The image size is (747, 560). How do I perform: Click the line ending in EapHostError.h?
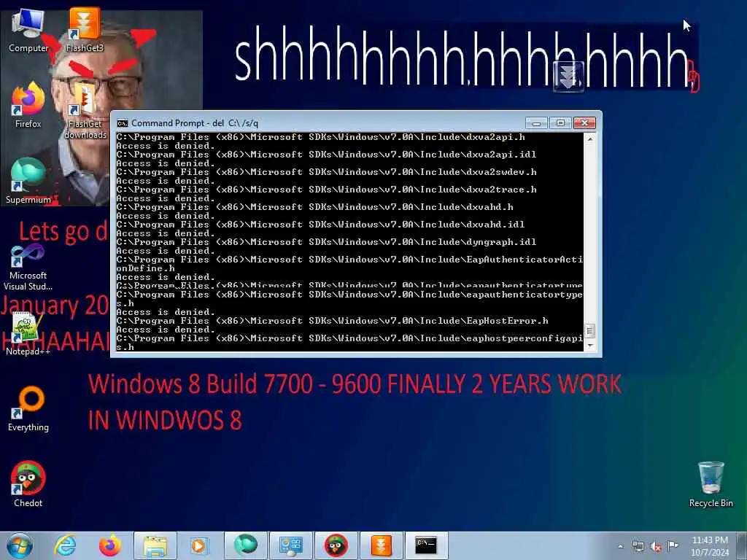point(332,321)
